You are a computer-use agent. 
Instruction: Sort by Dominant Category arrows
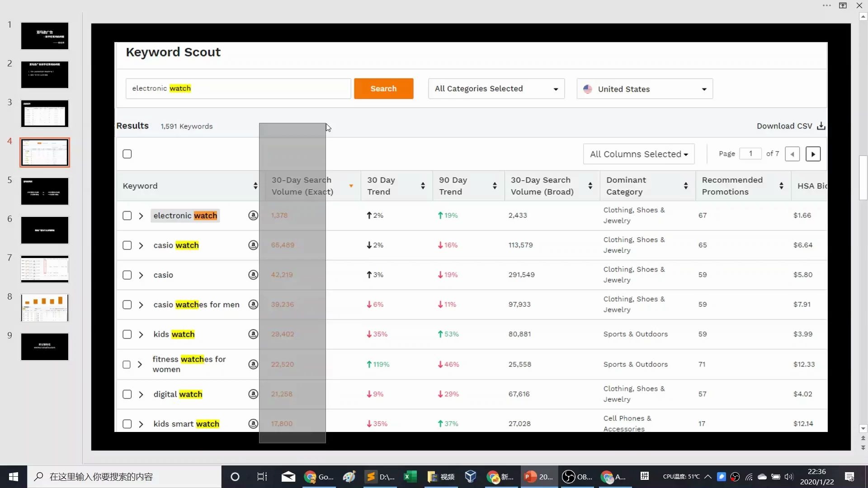pos(686,186)
